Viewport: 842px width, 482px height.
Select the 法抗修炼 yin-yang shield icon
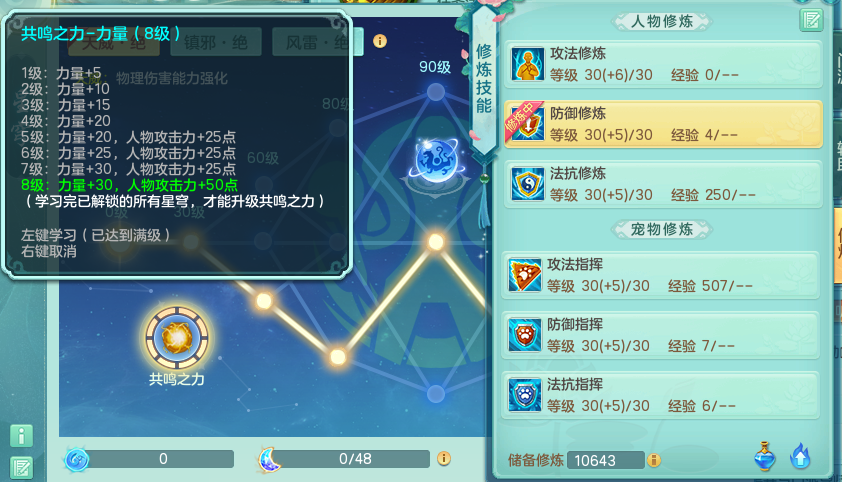click(528, 184)
